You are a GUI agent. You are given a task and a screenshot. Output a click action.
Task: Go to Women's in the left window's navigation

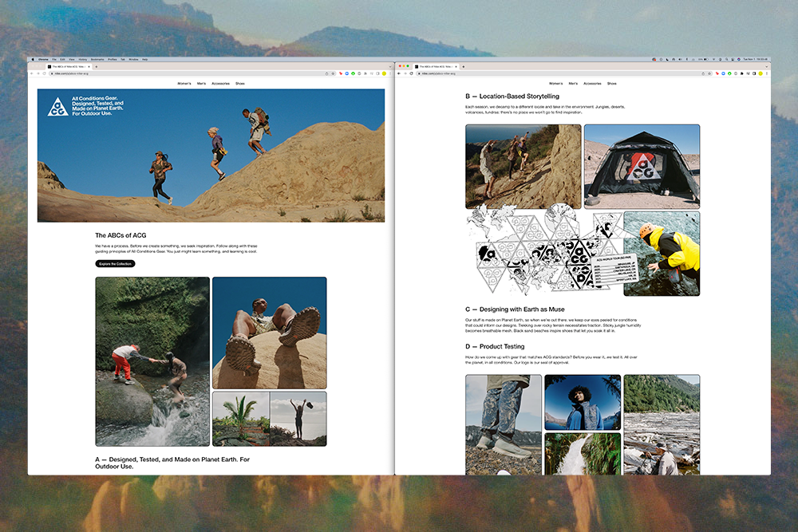pos(184,83)
